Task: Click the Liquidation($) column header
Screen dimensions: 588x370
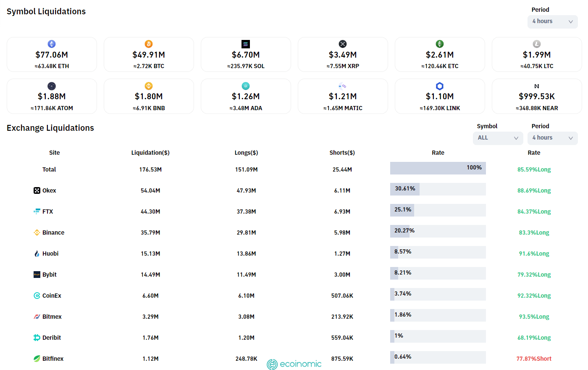Action: [x=150, y=153]
